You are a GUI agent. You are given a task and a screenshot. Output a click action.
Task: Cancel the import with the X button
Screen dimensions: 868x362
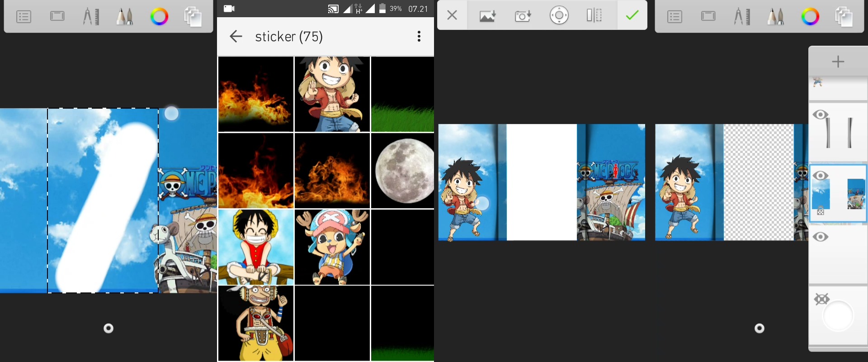coord(452,15)
